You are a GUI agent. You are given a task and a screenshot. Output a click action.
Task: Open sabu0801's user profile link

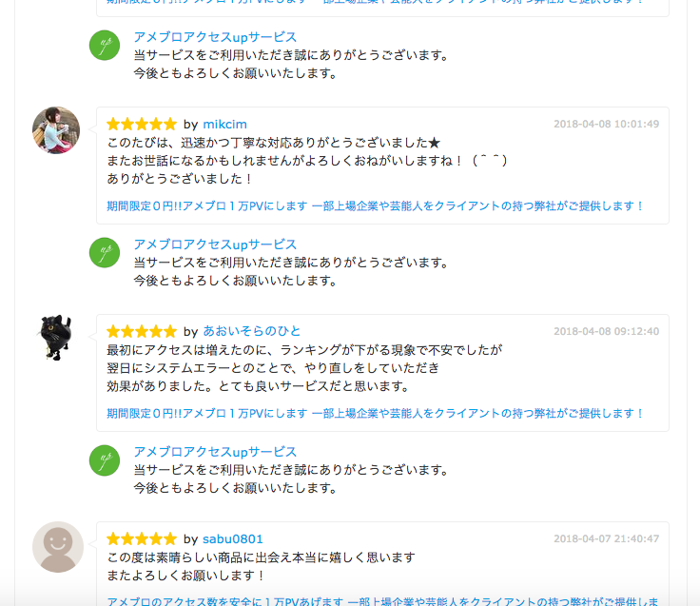pos(233,539)
